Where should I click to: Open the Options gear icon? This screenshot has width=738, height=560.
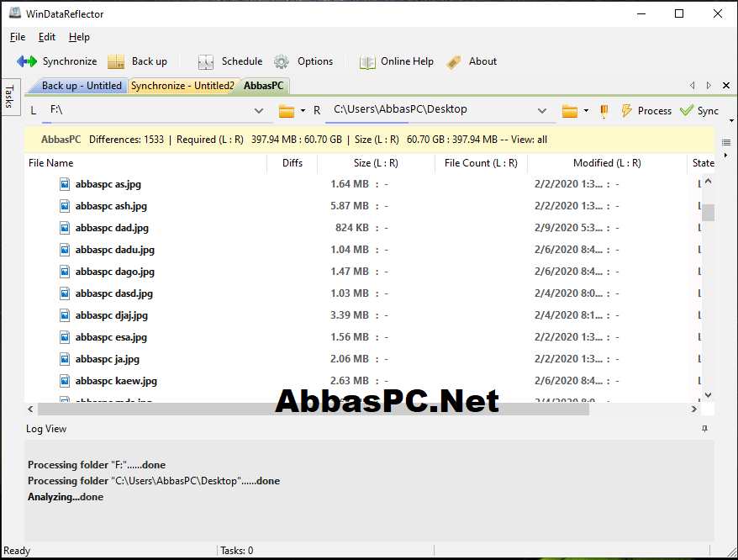282,61
